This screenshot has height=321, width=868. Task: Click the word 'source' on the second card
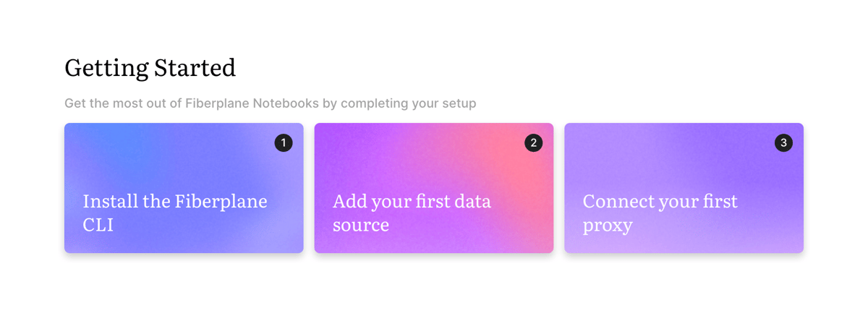click(361, 224)
